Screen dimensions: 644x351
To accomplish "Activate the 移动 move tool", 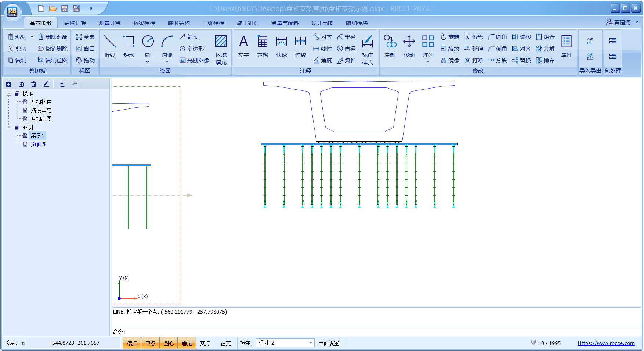I will pyautogui.click(x=409, y=46).
